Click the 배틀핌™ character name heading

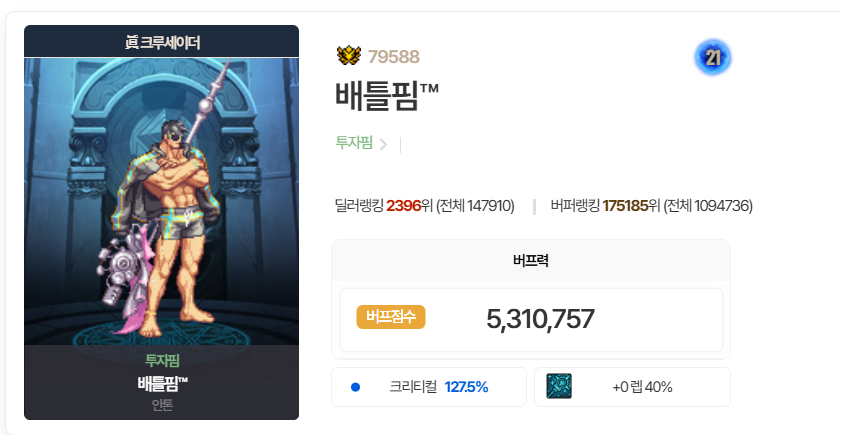(387, 95)
